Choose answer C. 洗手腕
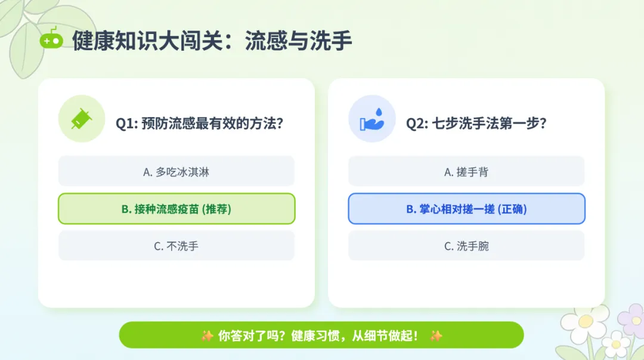This screenshot has height=360, width=644. pyautogui.click(x=466, y=245)
